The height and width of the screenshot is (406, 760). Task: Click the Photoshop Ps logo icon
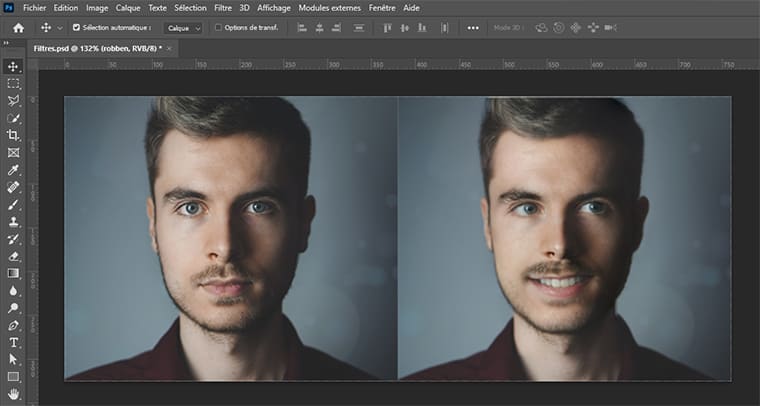coord(8,8)
